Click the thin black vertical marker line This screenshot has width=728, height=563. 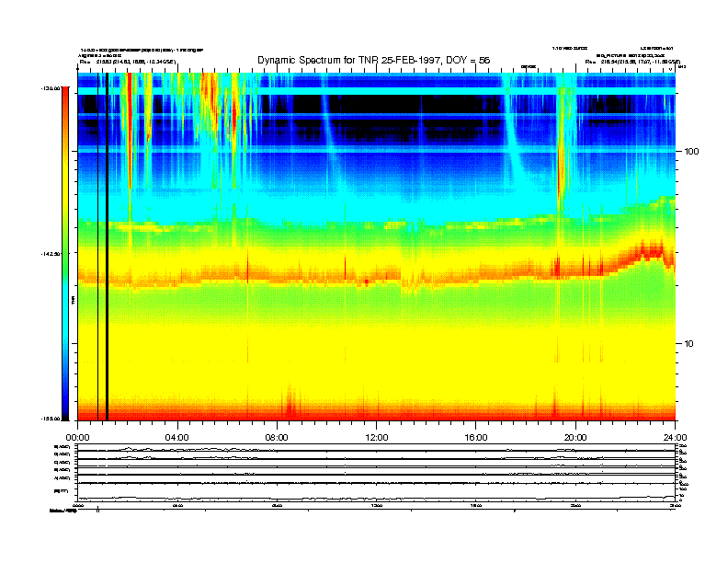98,247
